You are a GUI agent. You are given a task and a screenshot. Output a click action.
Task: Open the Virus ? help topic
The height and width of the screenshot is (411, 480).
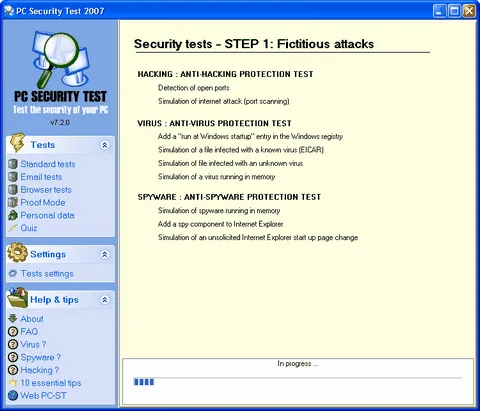(x=33, y=344)
